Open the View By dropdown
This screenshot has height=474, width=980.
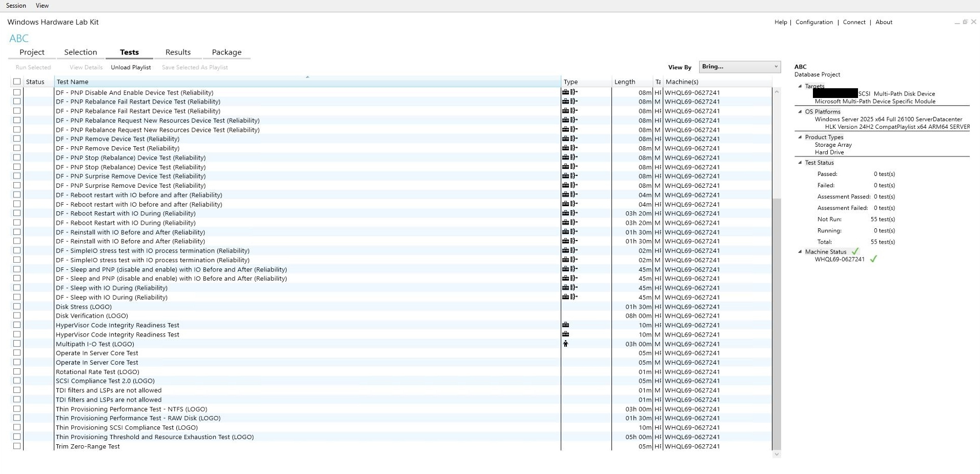click(x=740, y=67)
